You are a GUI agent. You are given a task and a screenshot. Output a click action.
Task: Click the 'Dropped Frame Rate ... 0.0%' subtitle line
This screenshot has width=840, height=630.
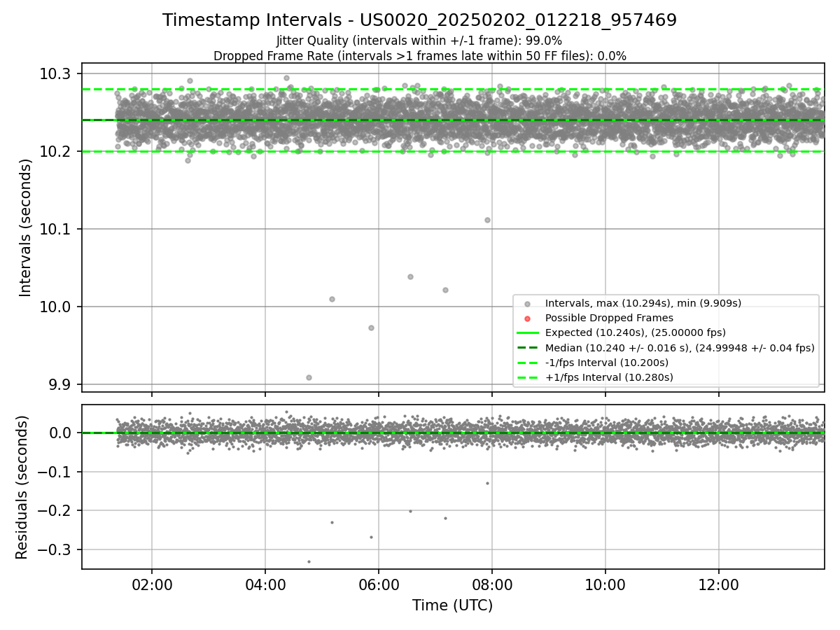419,56
